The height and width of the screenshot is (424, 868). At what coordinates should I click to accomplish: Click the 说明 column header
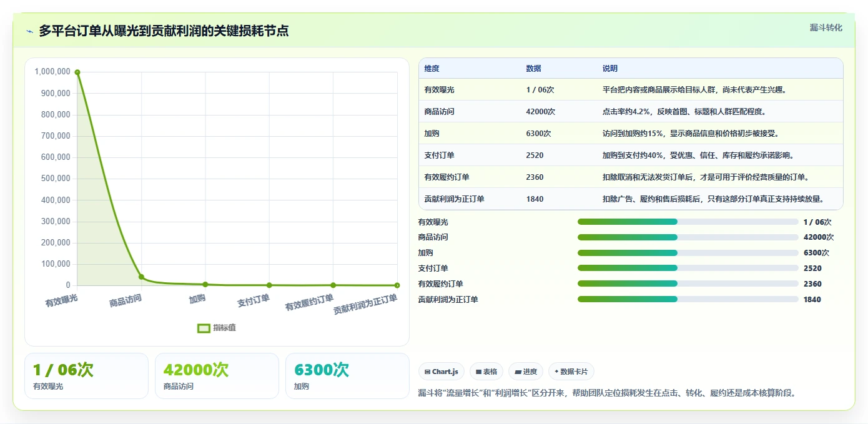click(610, 68)
